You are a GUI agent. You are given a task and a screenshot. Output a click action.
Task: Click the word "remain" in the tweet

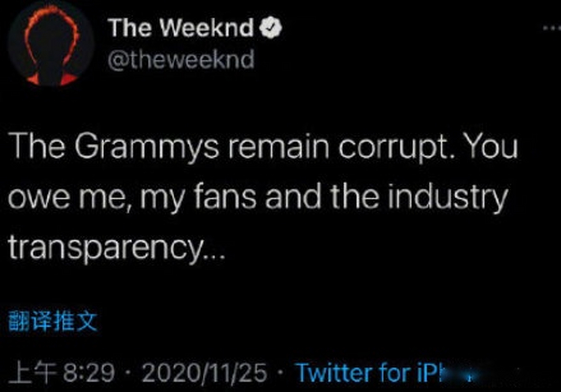pos(278,147)
